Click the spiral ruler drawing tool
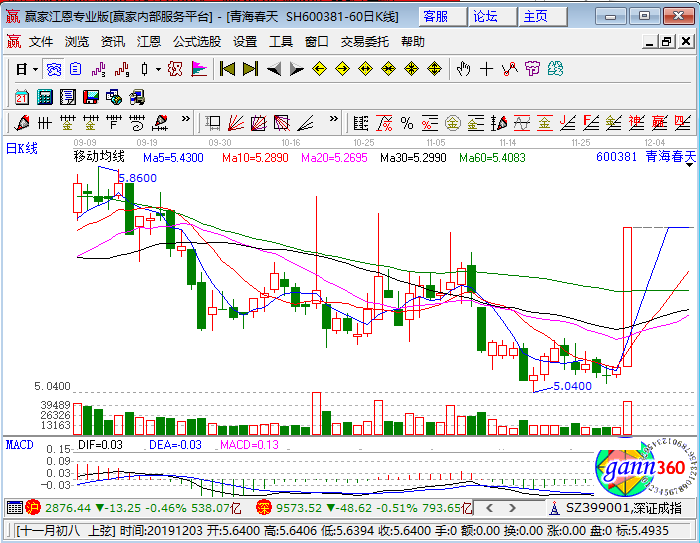700x543 pixels. [137, 122]
